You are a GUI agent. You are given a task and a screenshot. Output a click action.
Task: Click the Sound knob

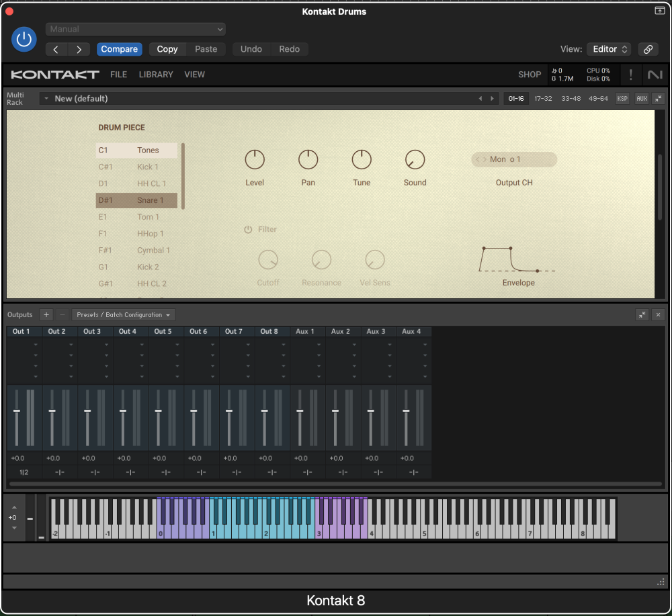[415, 160]
